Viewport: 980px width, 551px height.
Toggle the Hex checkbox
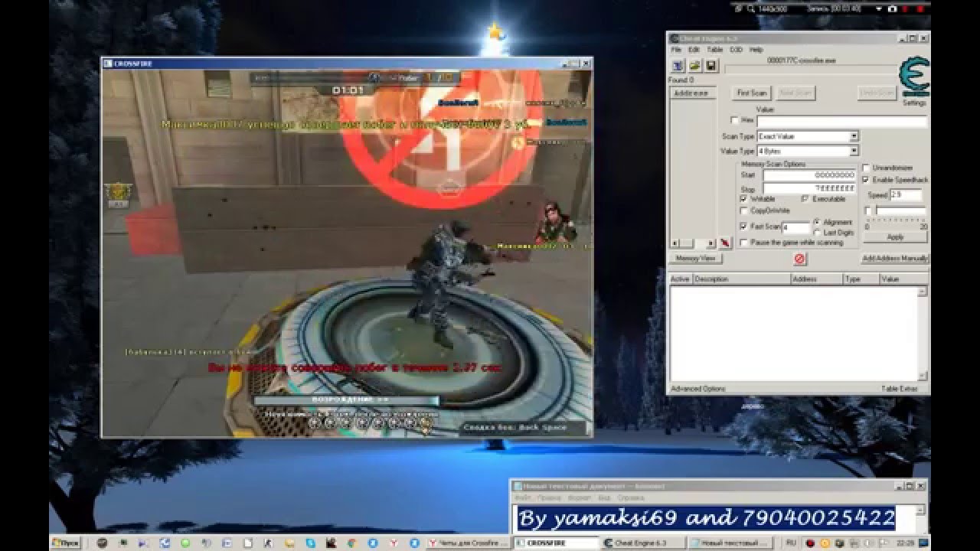pyautogui.click(x=735, y=121)
